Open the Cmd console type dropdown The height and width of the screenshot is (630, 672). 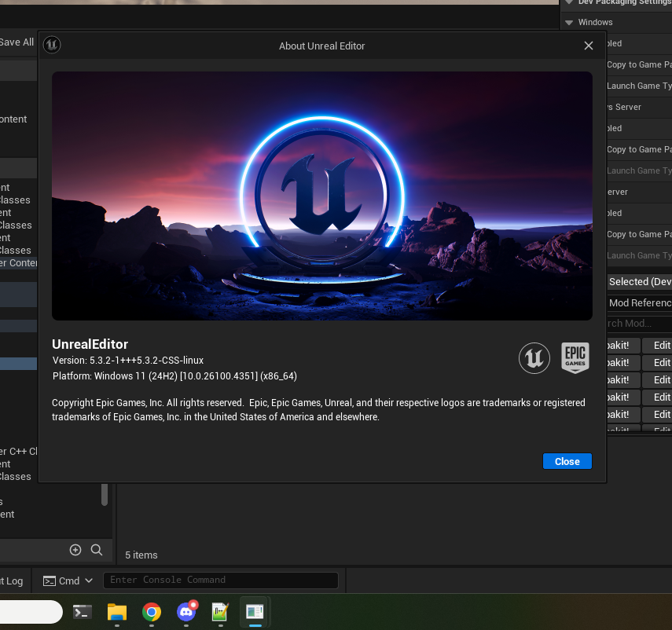pyautogui.click(x=68, y=581)
